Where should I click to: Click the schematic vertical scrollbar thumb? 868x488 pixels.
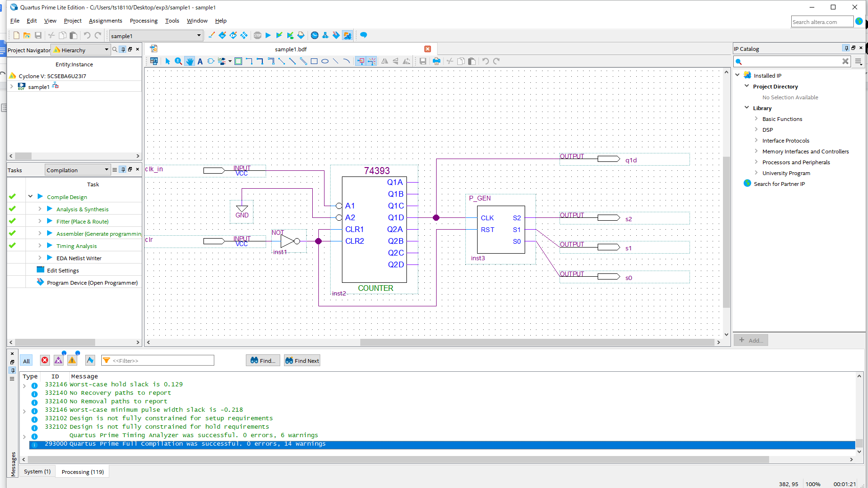(x=726, y=232)
